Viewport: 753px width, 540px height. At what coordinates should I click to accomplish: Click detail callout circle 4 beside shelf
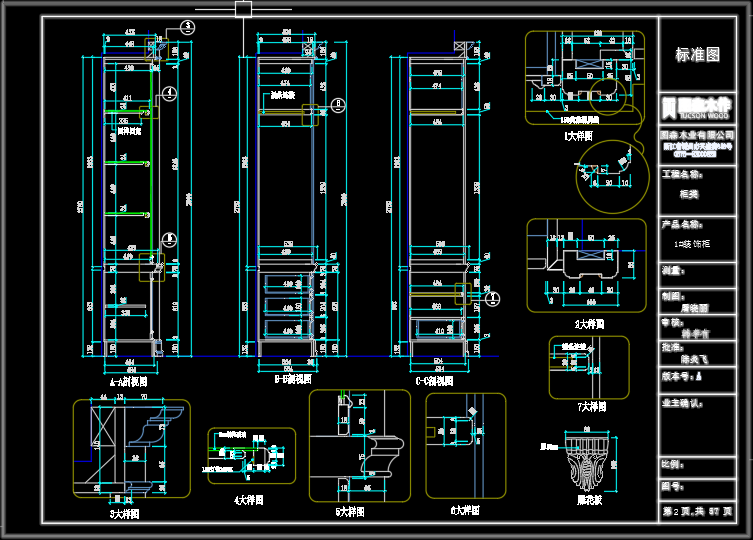click(x=169, y=93)
